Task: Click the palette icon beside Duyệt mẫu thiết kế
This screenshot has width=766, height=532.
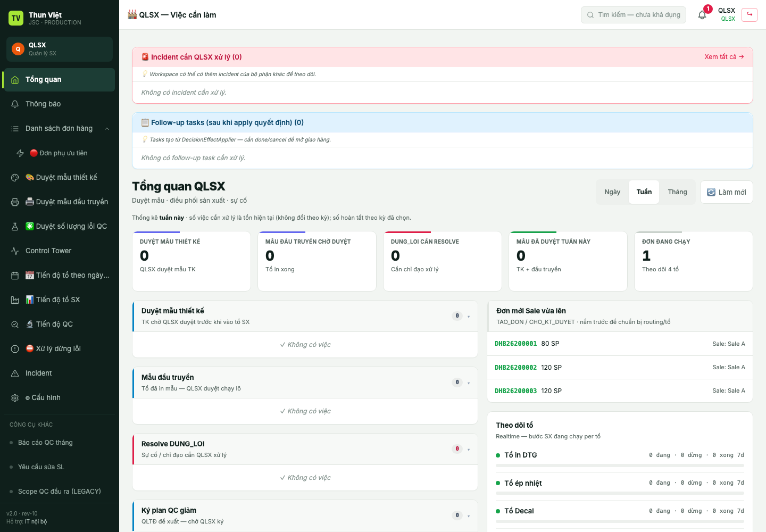Action: 15,178
